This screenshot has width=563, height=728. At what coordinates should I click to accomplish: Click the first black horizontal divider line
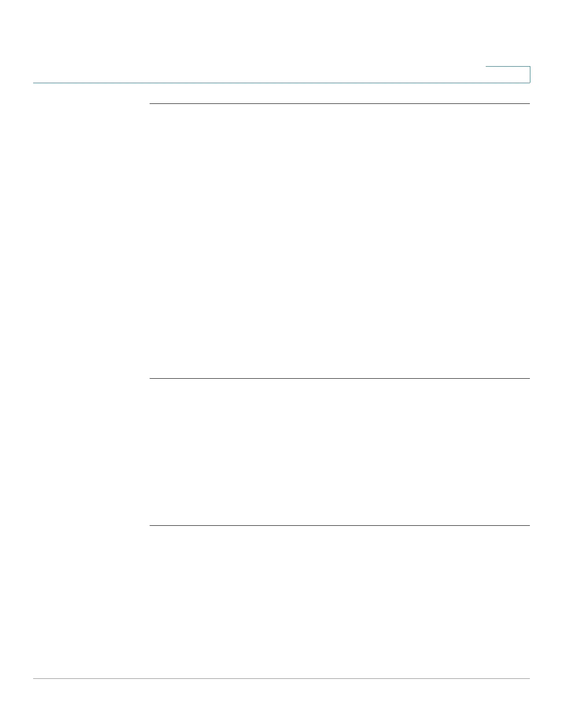[x=340, y=103]
